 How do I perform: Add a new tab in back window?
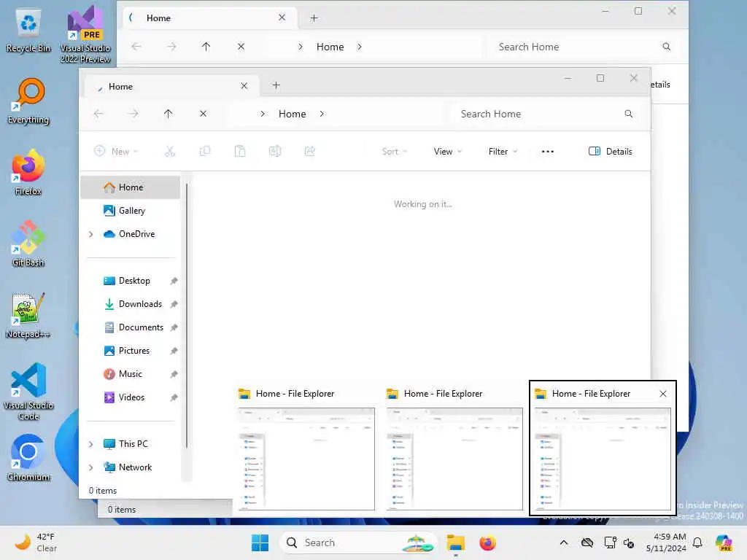coord(314,18)
